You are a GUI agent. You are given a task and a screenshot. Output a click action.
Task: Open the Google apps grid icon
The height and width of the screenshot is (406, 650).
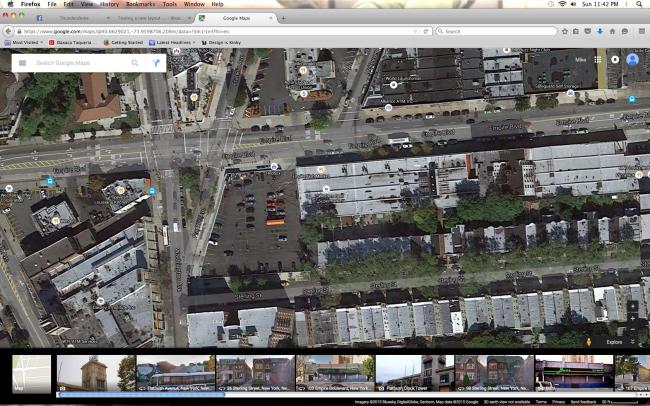pos(598,60)
